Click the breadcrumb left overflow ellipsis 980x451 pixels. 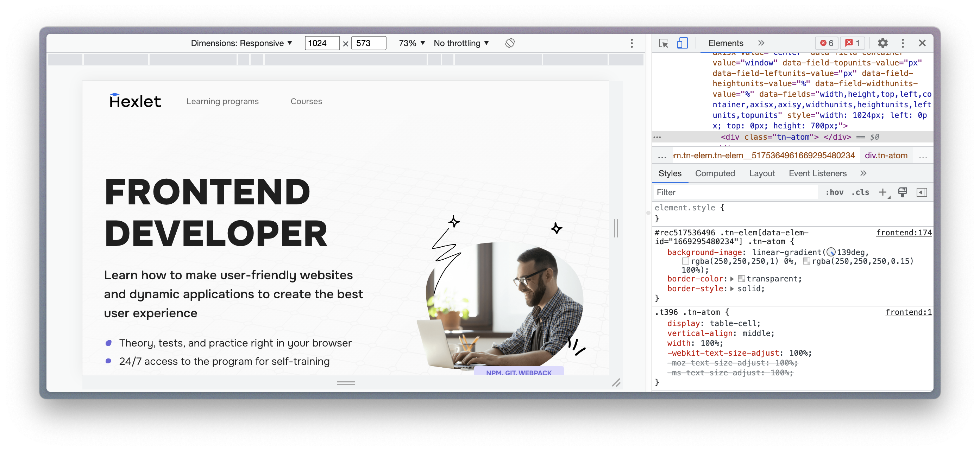coord(662,155)
